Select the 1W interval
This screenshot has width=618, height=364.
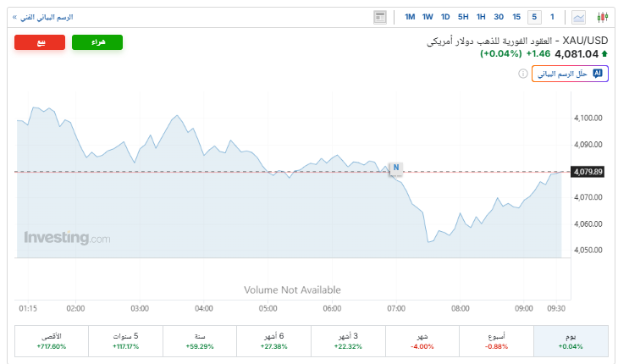428,17
